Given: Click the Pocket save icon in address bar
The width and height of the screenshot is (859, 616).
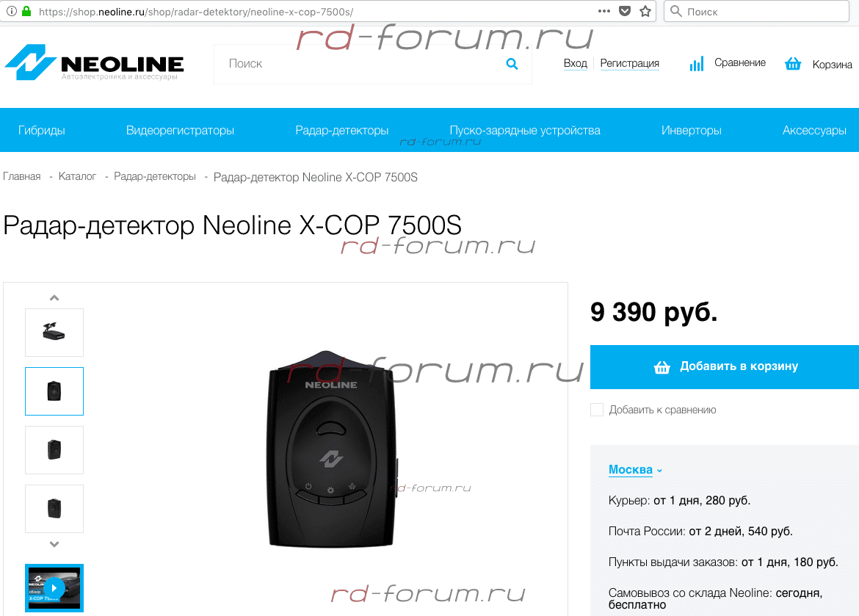Looking at the screenshot, I should tap(625, 11).
